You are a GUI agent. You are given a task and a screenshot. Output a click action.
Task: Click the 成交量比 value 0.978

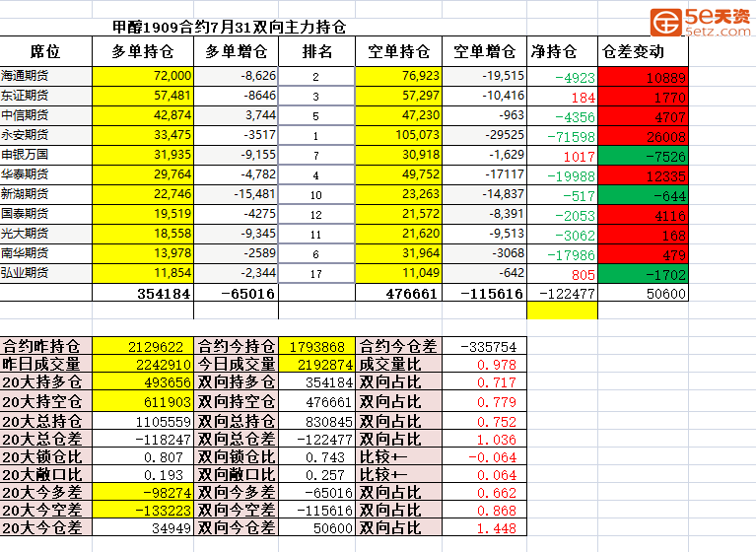click(x=485, y=364)
